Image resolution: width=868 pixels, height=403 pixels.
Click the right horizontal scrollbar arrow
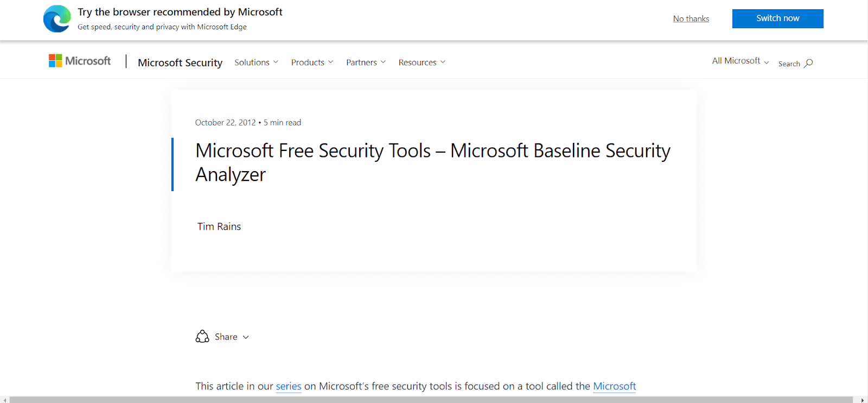pyautogui.click(x=863, y=400)
